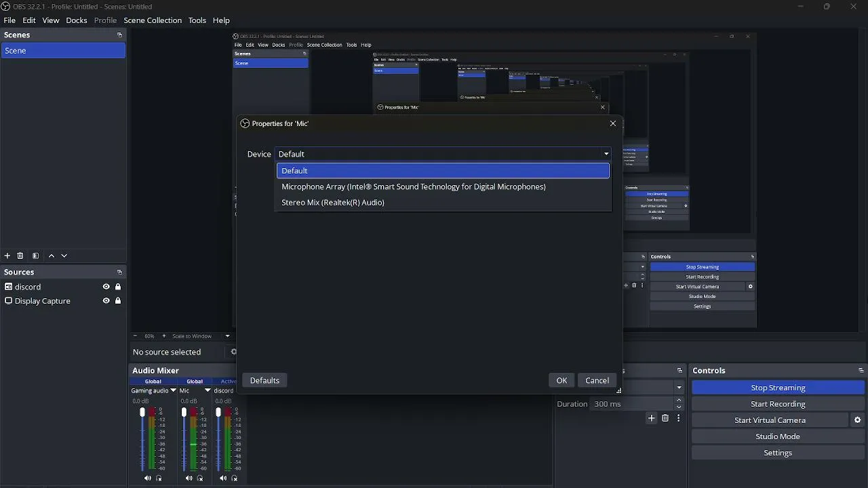Choose Stereo Mix (Realtek(R) Audio) option
This screenshot has width=868, height=488.
point(443,202)
